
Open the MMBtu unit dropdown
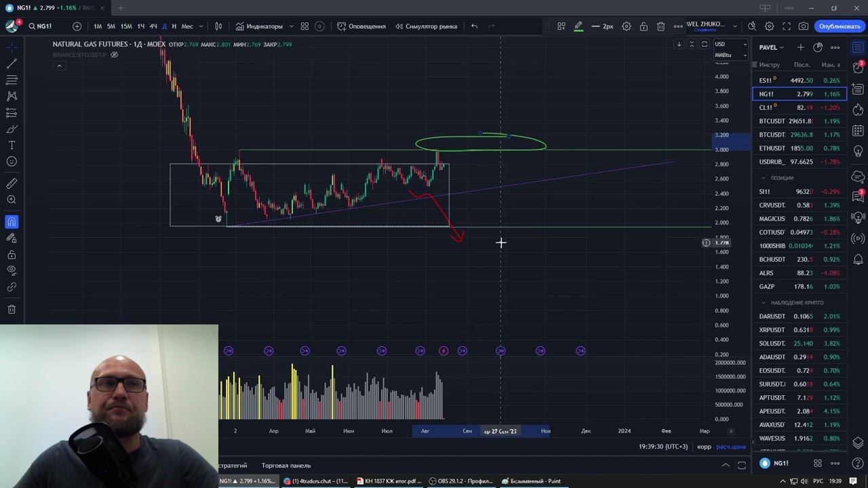click(730, 55)
